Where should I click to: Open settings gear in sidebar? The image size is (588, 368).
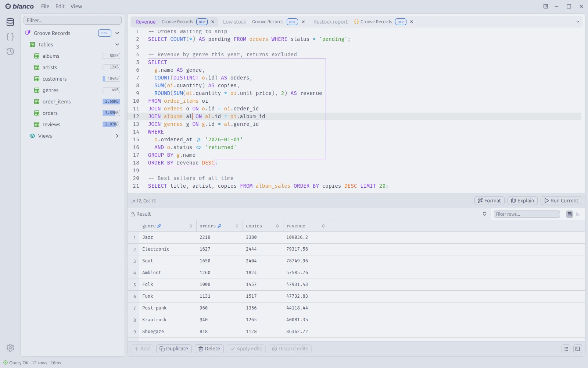(10, 348)
